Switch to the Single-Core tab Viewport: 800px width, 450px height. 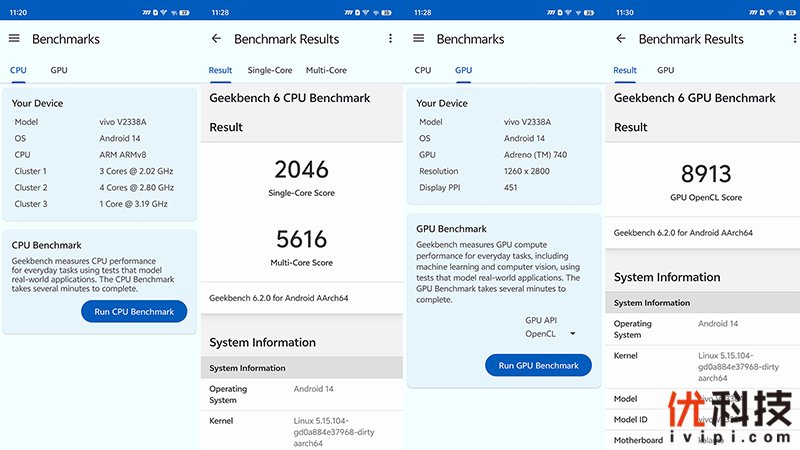[270, 70]
